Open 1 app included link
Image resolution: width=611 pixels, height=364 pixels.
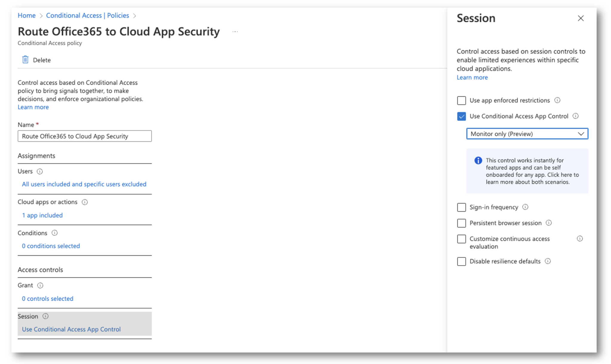[42, 215]
